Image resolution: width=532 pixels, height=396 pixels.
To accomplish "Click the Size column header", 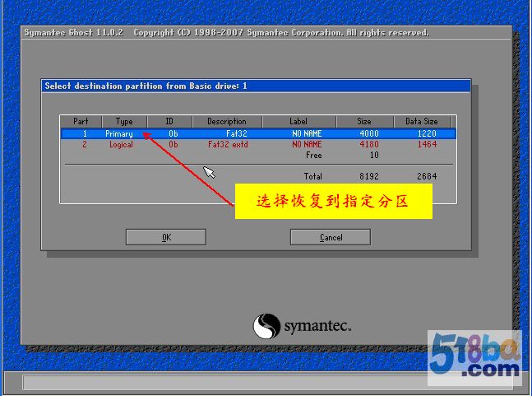I will (364, 121).
